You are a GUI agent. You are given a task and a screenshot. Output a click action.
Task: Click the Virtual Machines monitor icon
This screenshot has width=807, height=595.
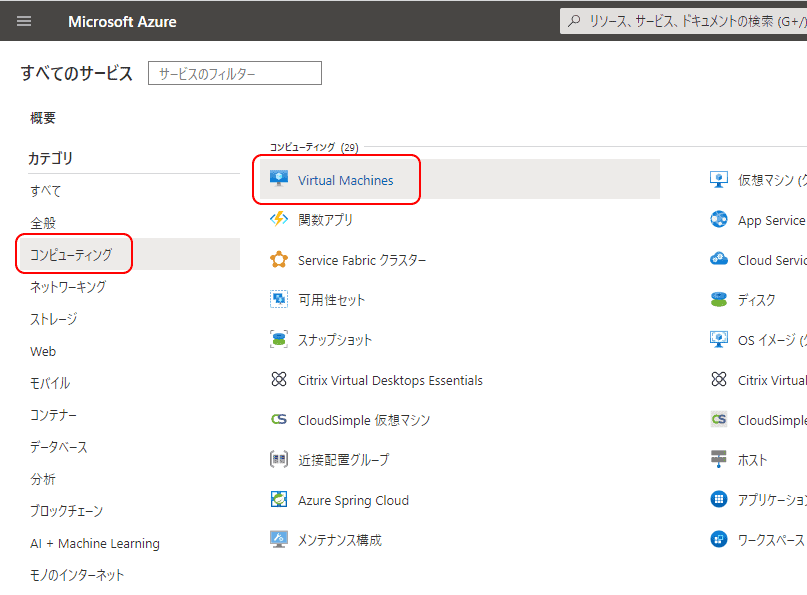279,179
